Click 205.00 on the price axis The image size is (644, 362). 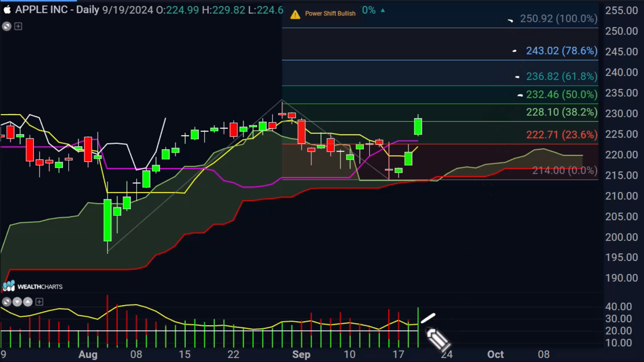pos(621,217)
